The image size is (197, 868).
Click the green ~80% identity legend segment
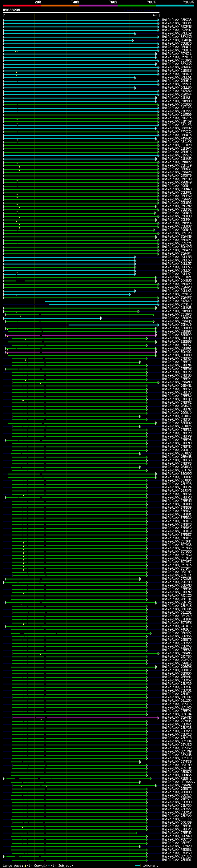(137, 6)
